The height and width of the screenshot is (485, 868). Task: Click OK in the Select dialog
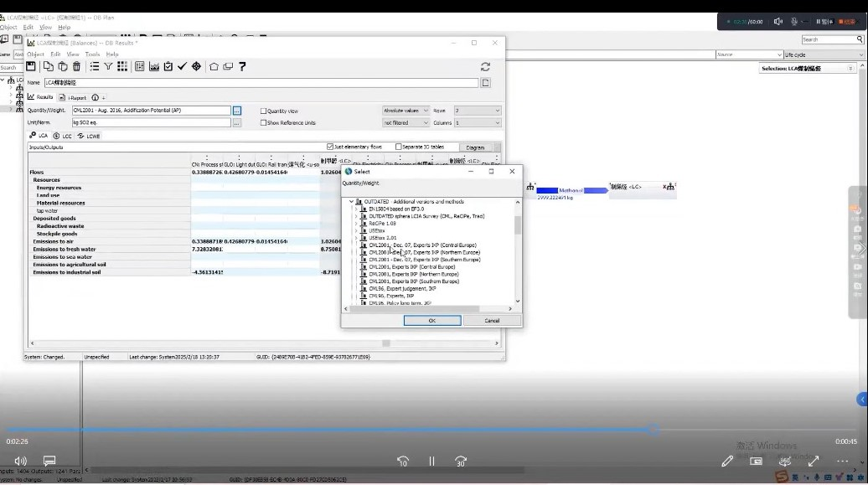pyautogui.click(x=431, y=320)
